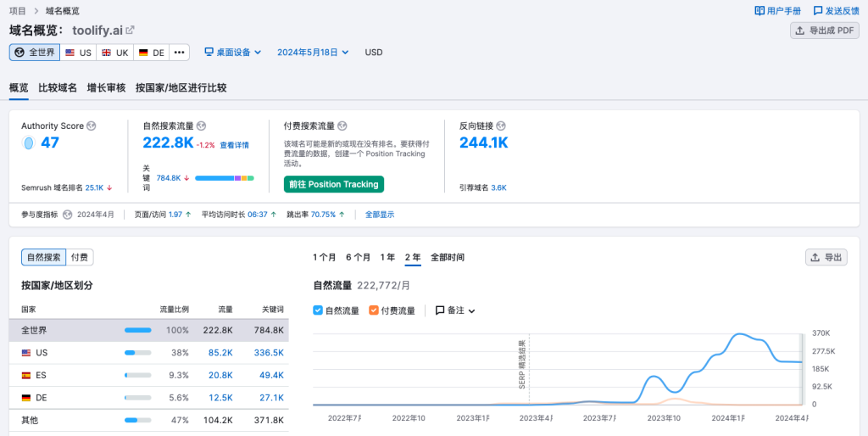This screenshot has height=436, width=868.
Task: Click paid search traffic globe icon
Action: tap(342, 126)
